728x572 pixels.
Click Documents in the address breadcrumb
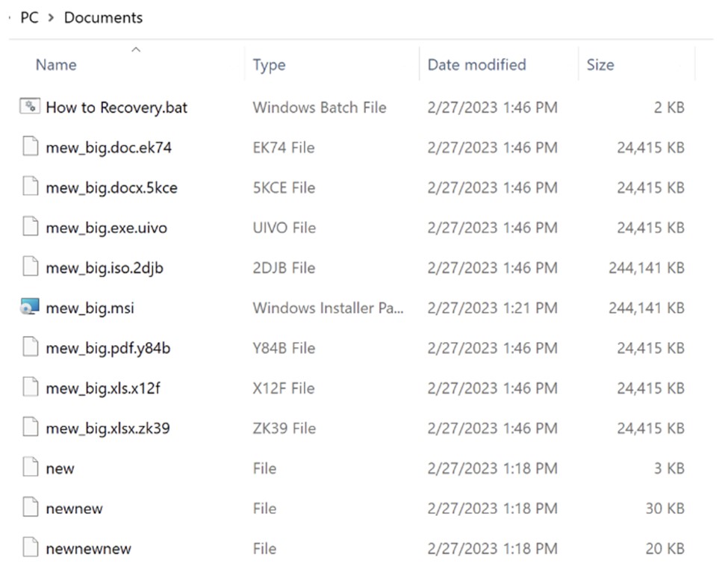point(103,17)
